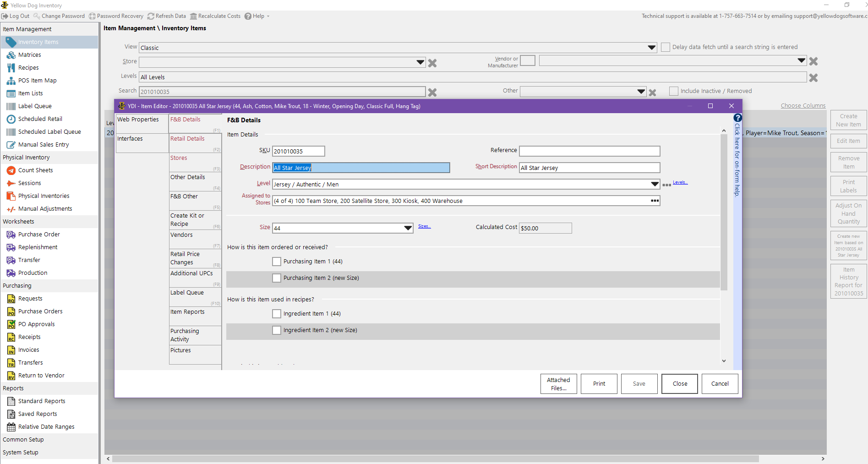Check Purchasing Item 2 (new Size)
The width and height of the screenshot is (868, 464).
tap(277, 278)
